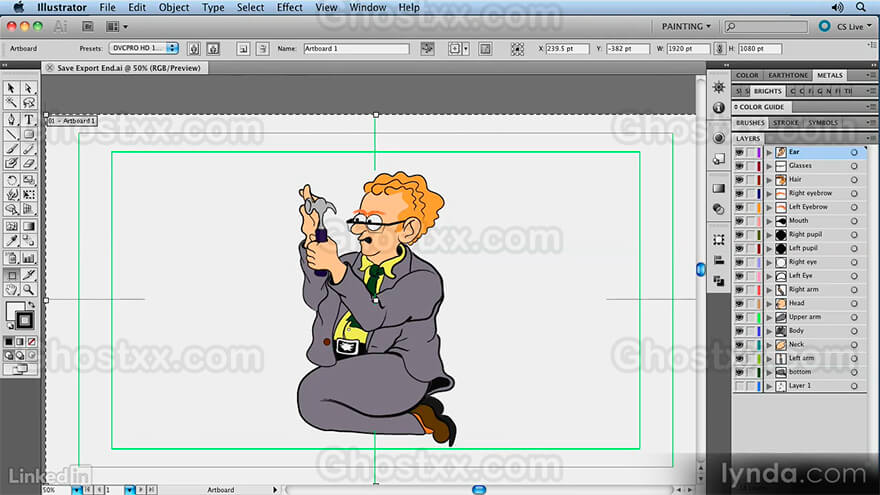This screenshot has width=880, height=495.
Task: Open the Object menu
Action: pos(174,7)
